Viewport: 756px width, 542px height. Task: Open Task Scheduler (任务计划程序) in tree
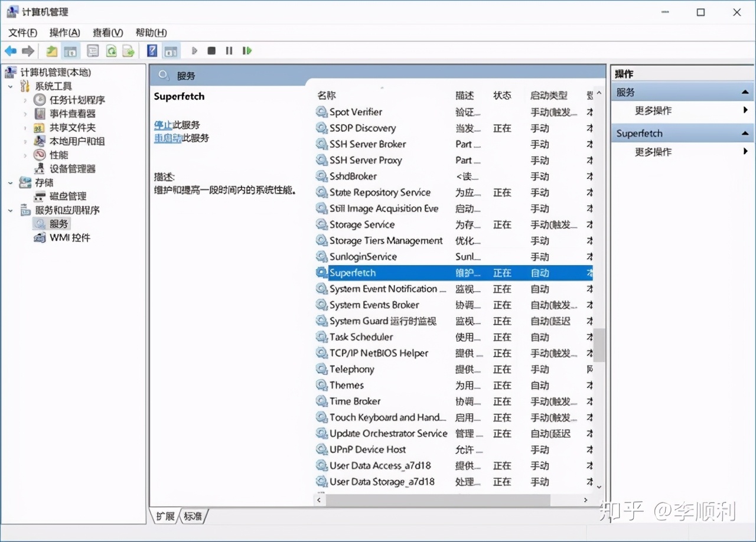(x=77, y=100)
